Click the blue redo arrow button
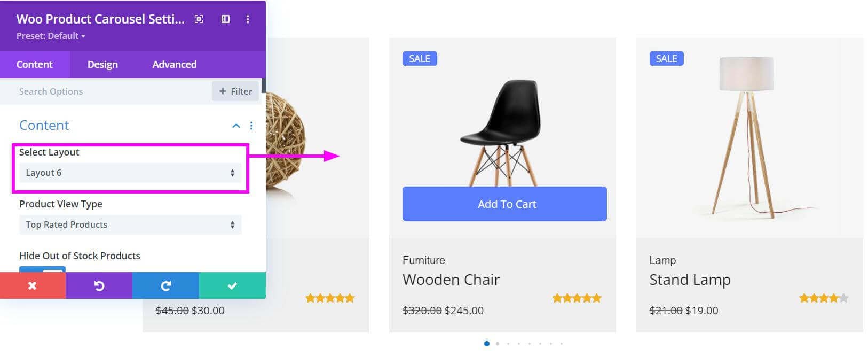Screen dimensions: 868x356 click(x=165, y=285)
